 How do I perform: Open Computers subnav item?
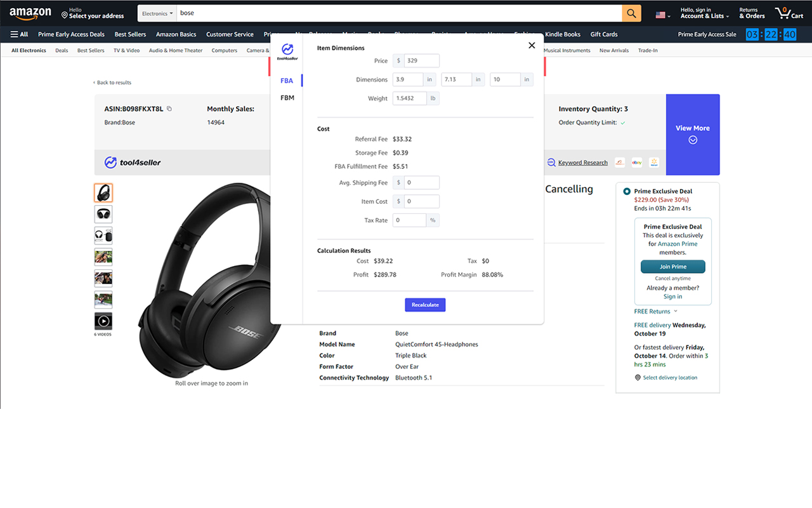[x=225, y=51]
